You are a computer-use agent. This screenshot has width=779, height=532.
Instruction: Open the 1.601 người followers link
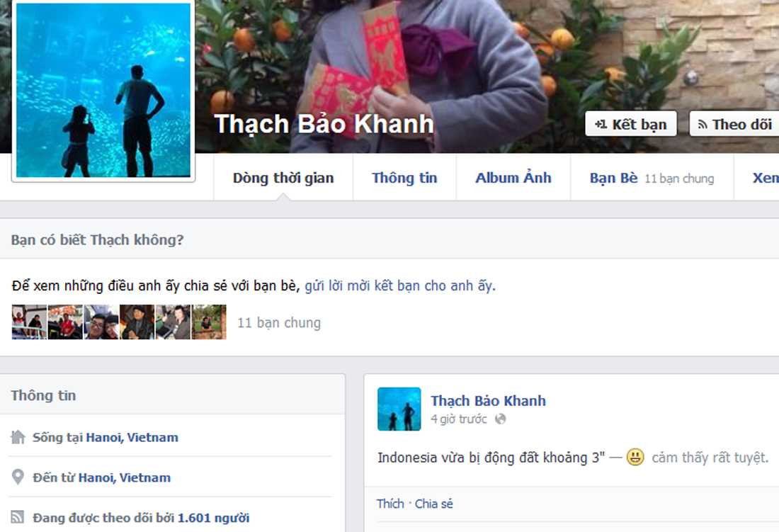(x=214, y=518)
